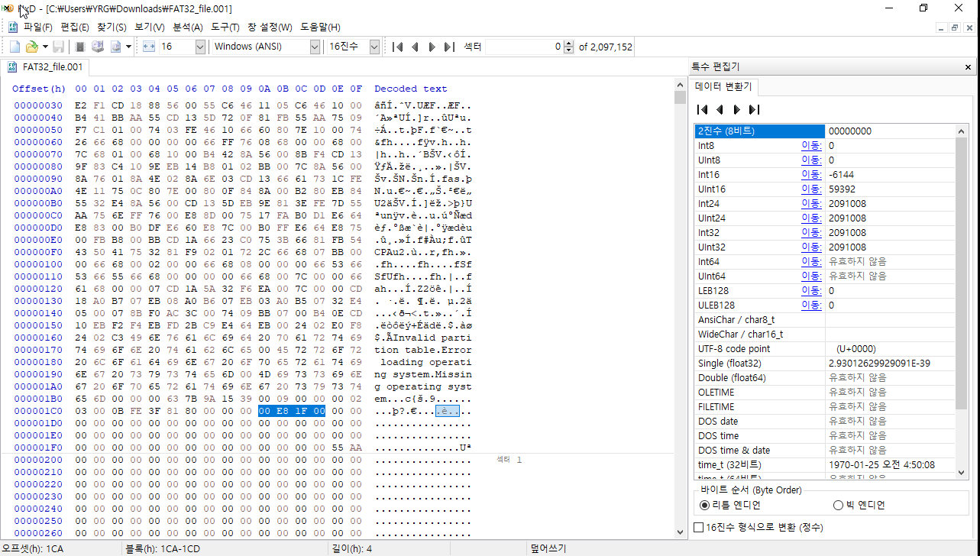Click the Decoded text column header
Image resolution: width=980 pixels, height=556 pixels.
click(x=411, y=89)
